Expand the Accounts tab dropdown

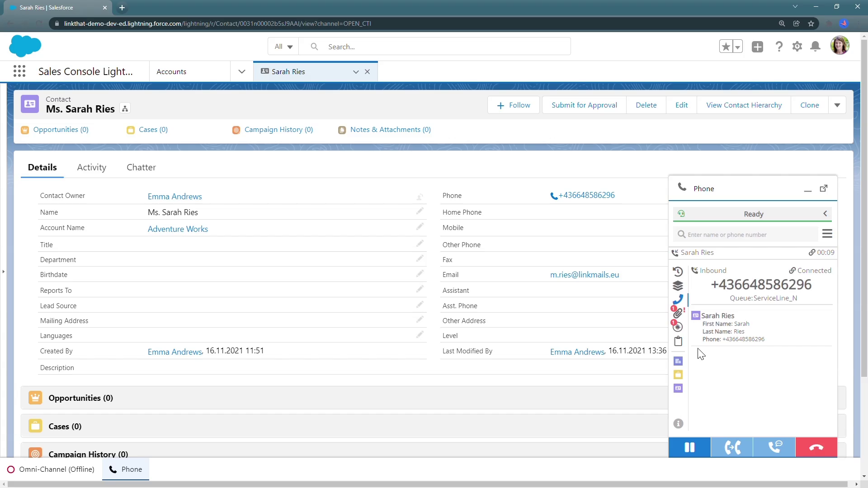pos(242,71)
